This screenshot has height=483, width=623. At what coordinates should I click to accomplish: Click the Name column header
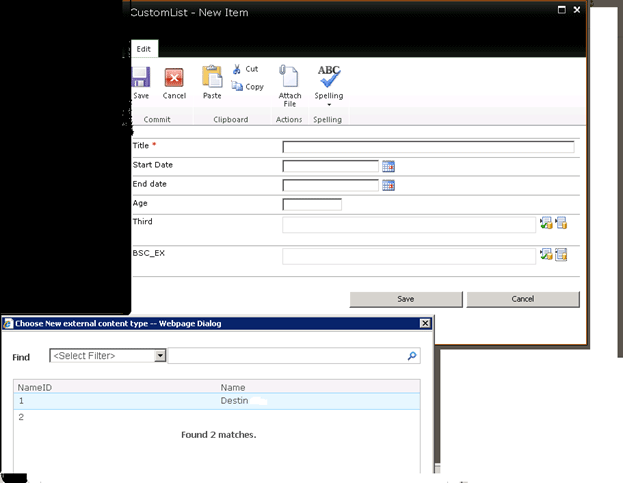coord(233,387)
